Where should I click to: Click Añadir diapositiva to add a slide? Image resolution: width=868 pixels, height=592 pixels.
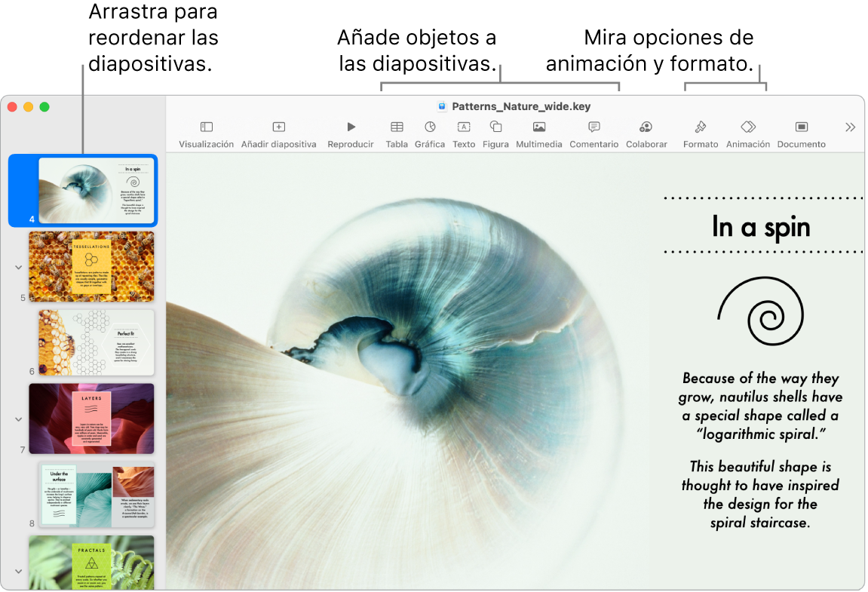click(x=280, y=133)
